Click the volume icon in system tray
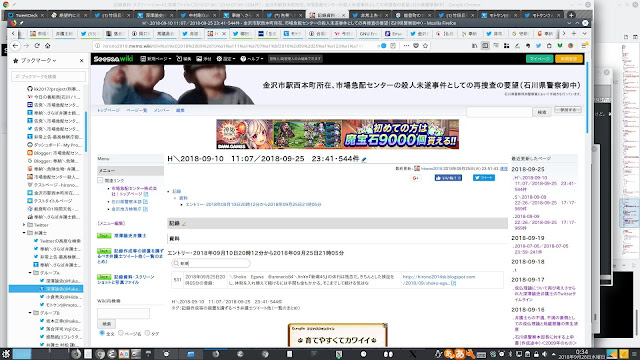640x360 pixels. coord(544,354)
